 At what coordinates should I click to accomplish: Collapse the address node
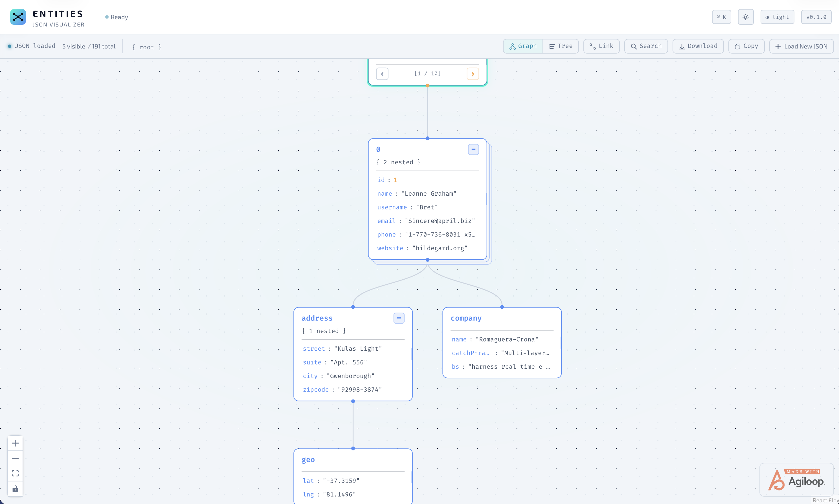[399, 318]
